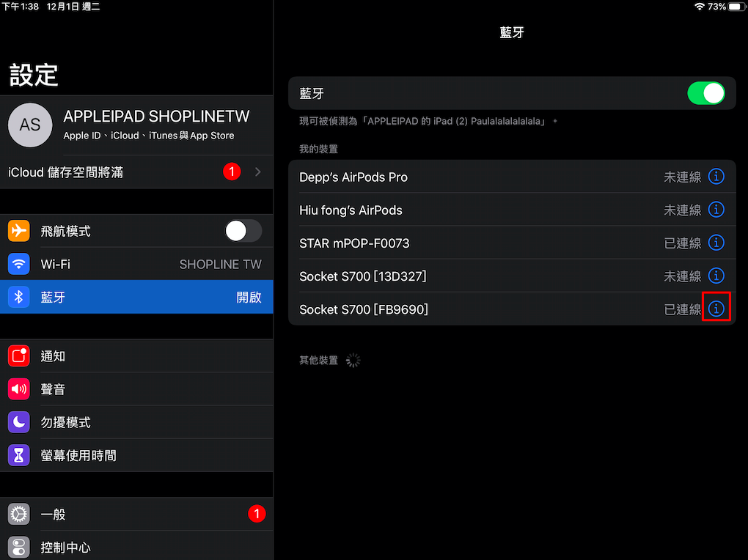
Task: Enable the 飛航模式 airplane mode switch
Action: pyautogui.click(x=243, y=231)
